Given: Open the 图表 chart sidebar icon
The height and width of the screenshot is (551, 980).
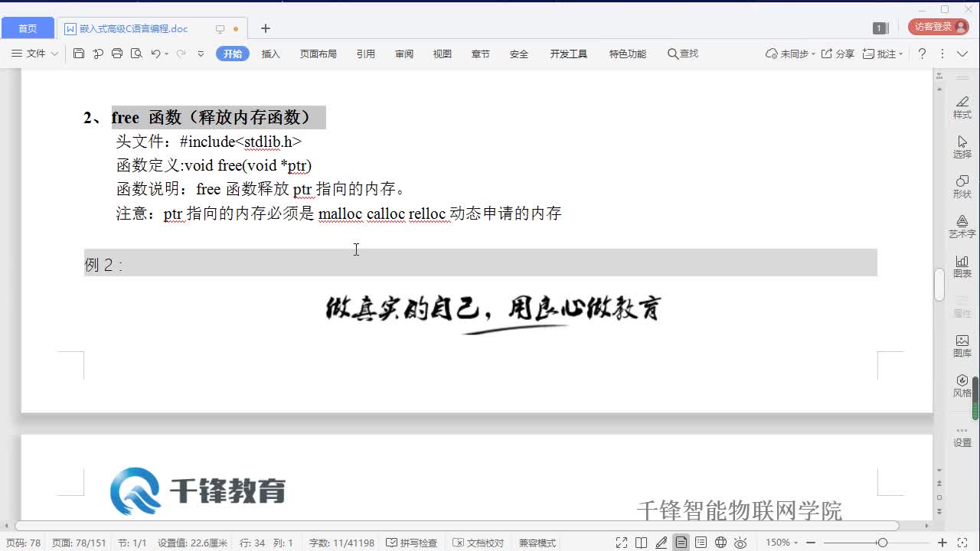Looking at the screenshot, I should pyautogui.click(x=962, y=266).
